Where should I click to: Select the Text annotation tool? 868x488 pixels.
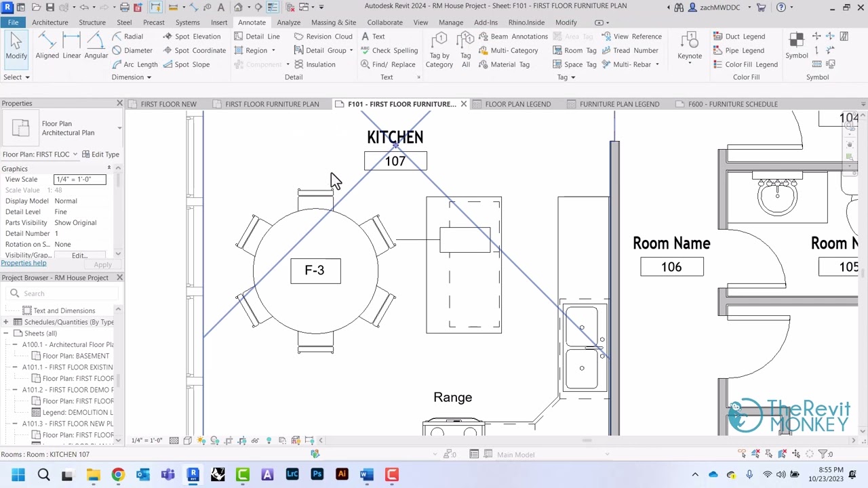point(373,37)
